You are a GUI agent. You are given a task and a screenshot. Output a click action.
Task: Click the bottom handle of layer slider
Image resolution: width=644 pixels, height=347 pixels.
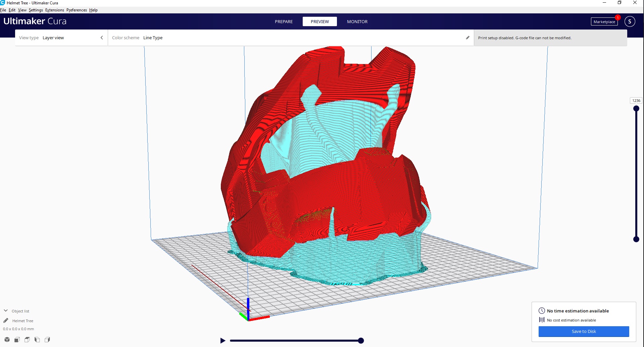636,239
